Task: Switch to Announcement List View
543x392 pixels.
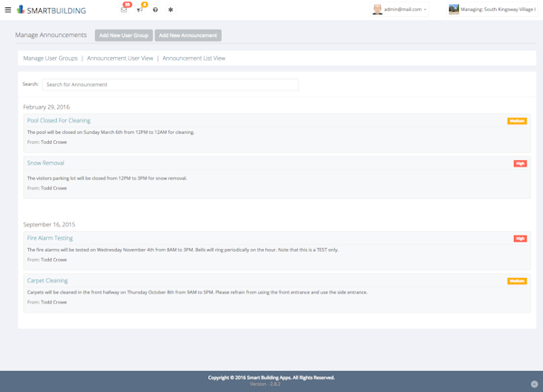Action: click(194, 58)
